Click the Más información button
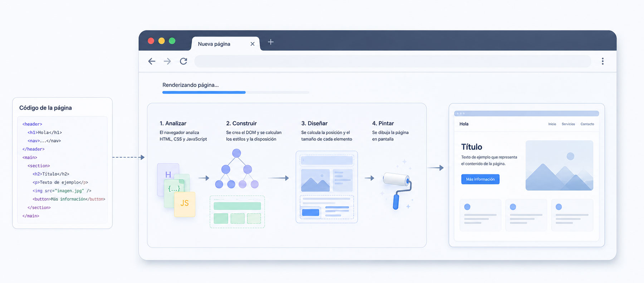The height and width of the screenshot is (283, 644). (480, 179)
